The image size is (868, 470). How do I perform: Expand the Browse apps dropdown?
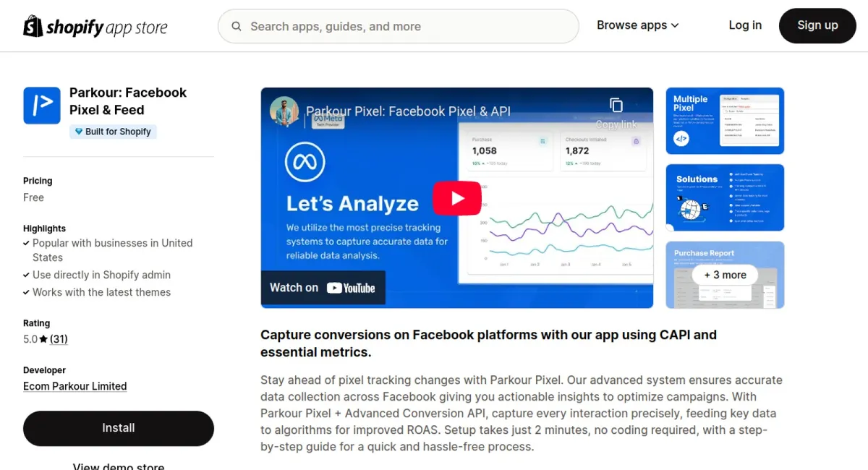pyautogui.click(x=637, y=25)
